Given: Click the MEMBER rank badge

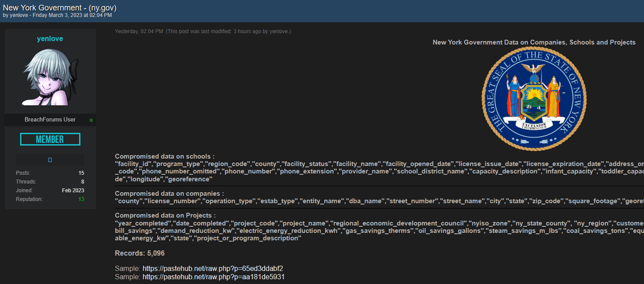Looking at the screenshot, I should (x=50, y=140).
